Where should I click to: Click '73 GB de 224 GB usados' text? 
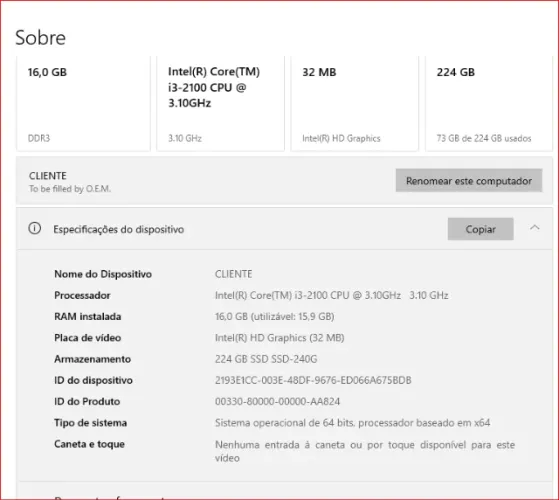484,138
